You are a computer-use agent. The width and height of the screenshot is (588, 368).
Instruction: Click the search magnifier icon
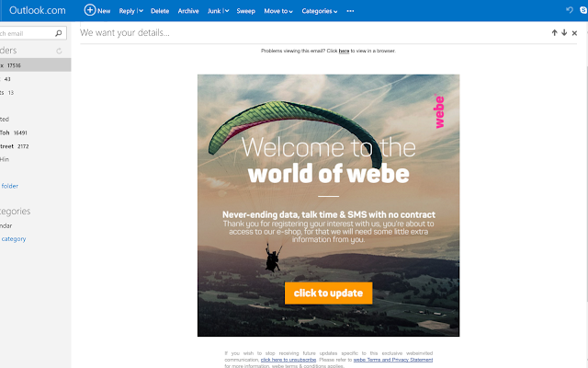[59, 33]
